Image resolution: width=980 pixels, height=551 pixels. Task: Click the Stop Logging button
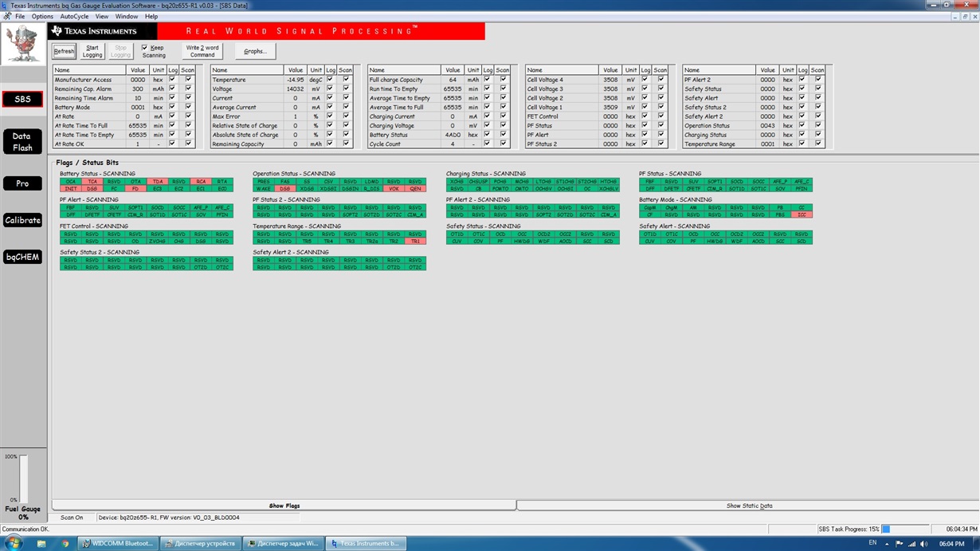point(120,51)
